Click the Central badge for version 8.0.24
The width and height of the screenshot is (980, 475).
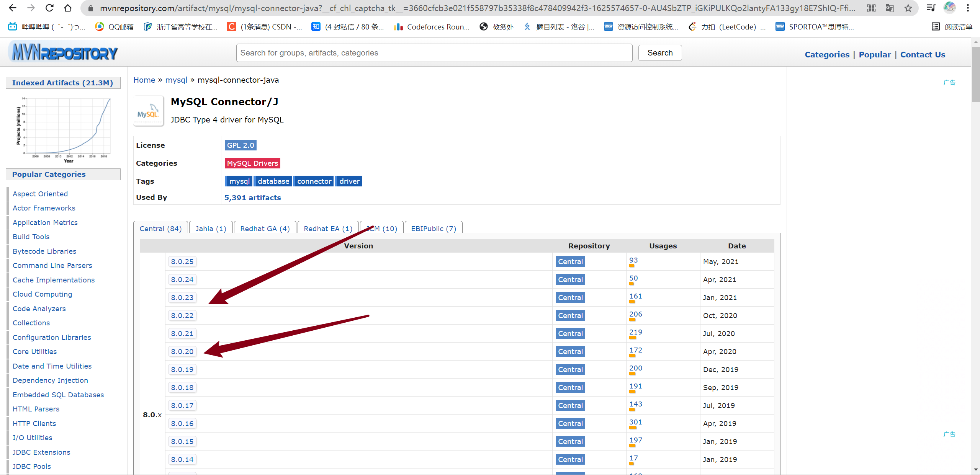pyautogui.click(x=570, y=279)
